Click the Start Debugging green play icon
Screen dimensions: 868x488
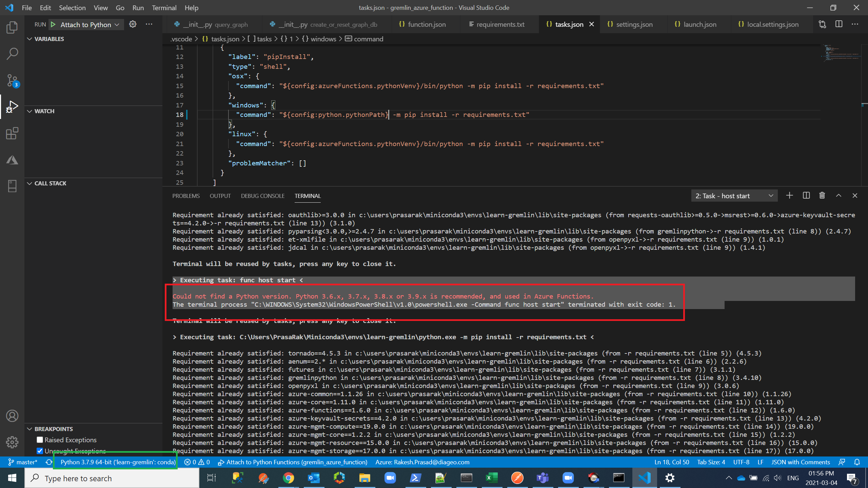pos(53,24)
